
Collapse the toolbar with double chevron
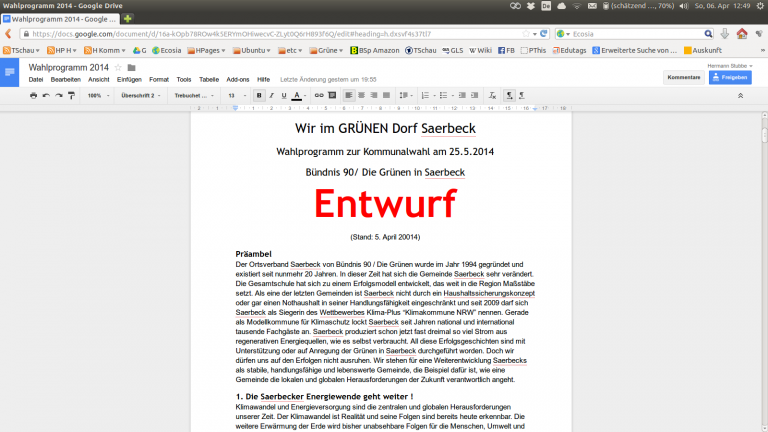(x=741, y=96)
